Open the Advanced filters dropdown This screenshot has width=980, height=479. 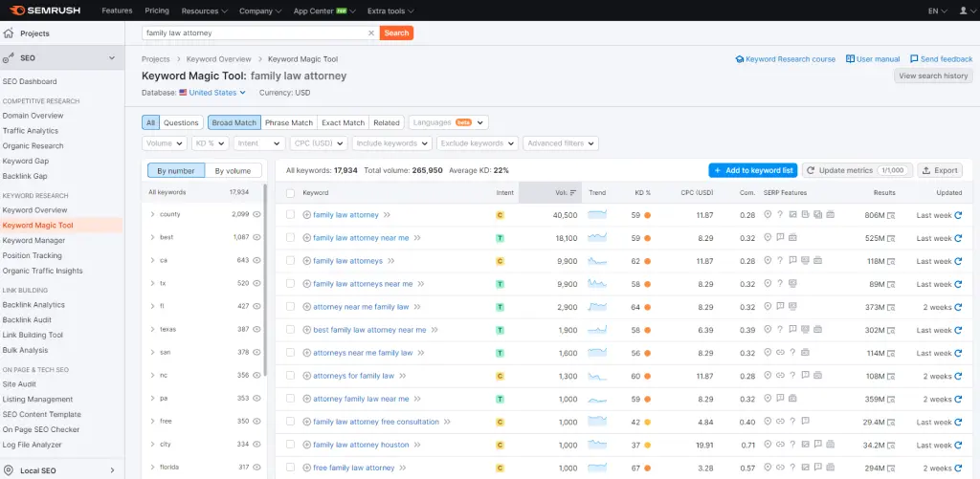click(x=561, y=143)
